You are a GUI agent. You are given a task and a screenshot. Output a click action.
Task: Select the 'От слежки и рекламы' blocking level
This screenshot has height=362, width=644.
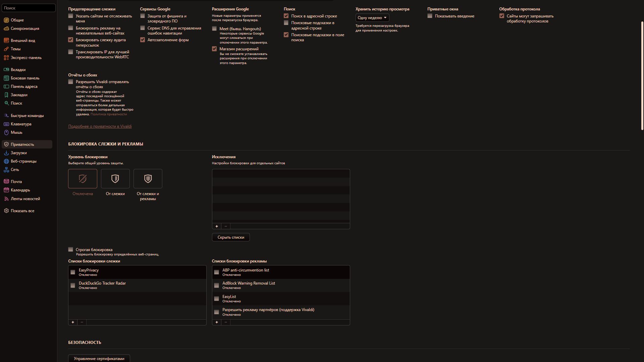[148, 179]
